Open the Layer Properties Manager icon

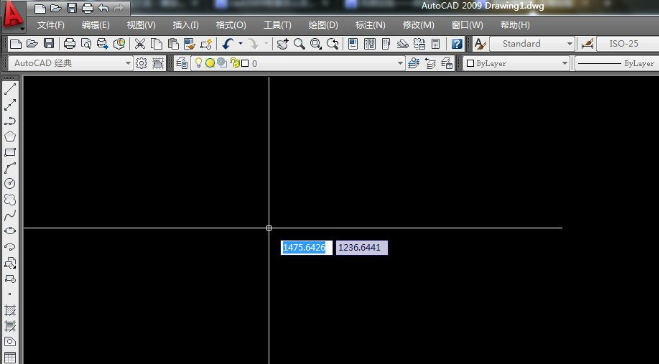(182, 63)
